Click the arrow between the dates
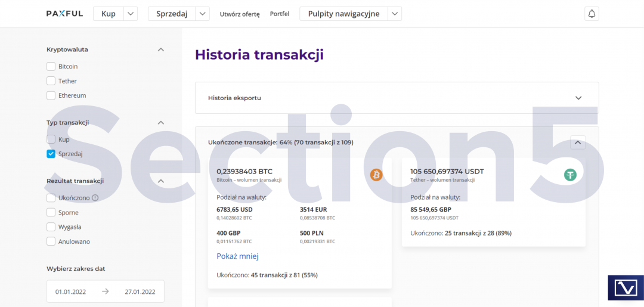Image resolution: width=644 pixels, height=307 pixels. (105, 292)
